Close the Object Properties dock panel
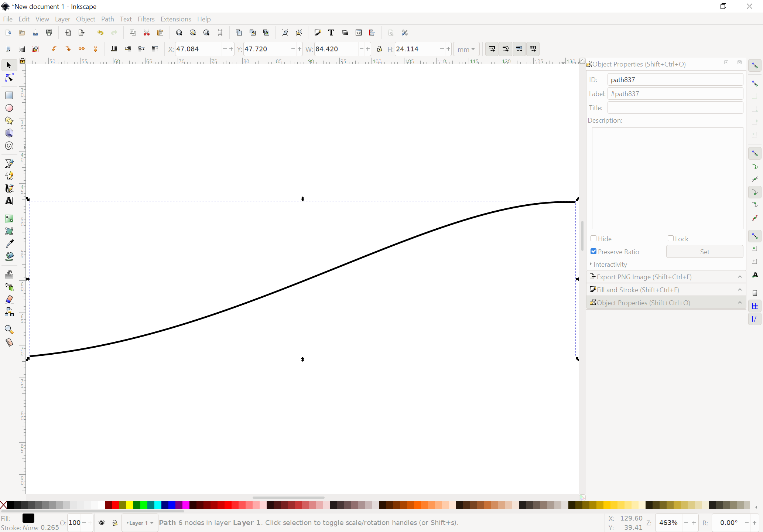This screenshot has height=532, width=763. point(739,62)
